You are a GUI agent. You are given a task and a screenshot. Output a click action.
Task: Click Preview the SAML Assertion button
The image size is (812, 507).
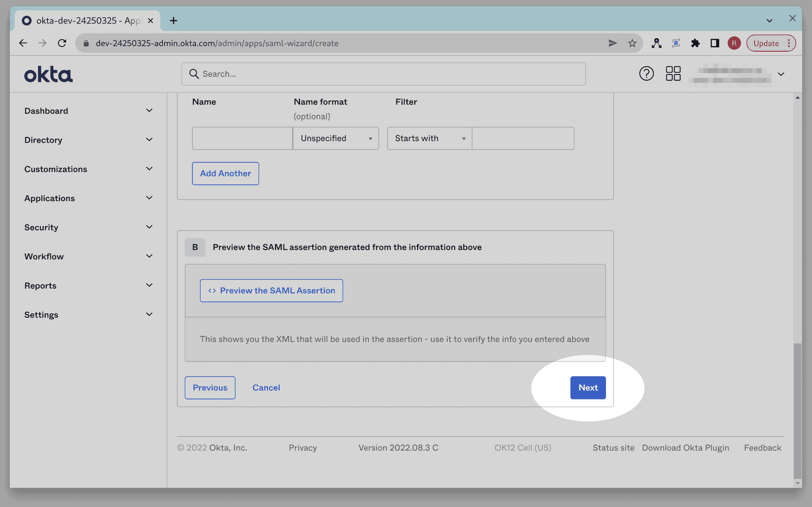(x=272, y=291)
